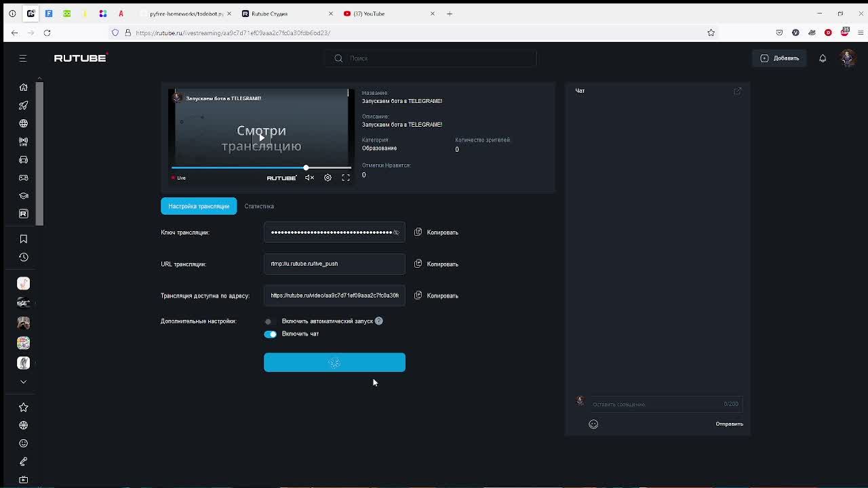Open the microphone icon in the sidebar
Image resolution: width=868 pixels, height=488 pixels.
[23, 462]
